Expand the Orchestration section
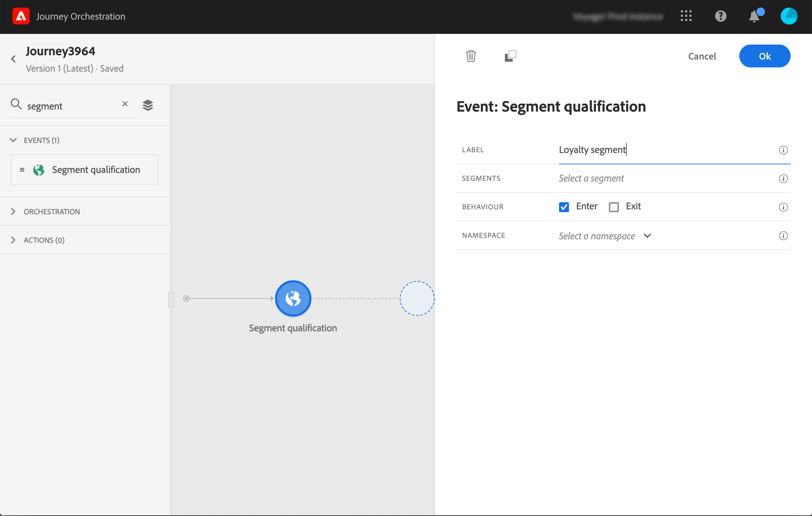This screenshot has width=812, height=516. coord(13,211)
